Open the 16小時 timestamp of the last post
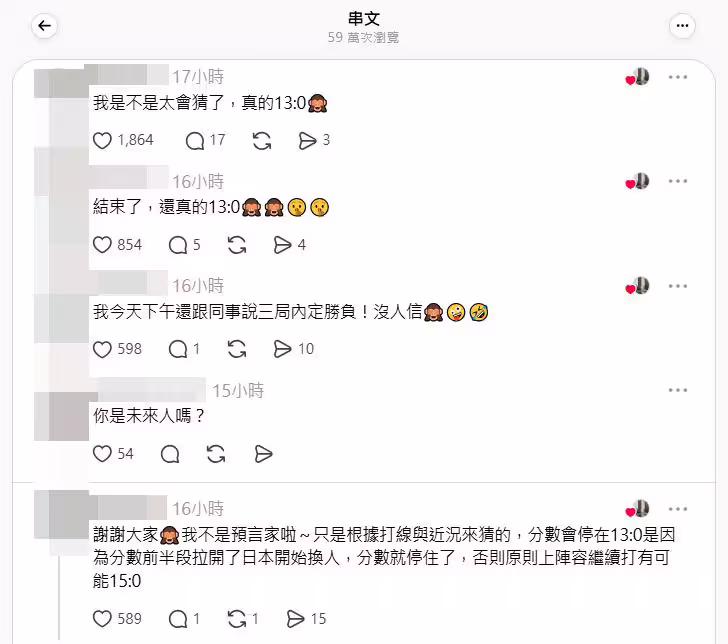The height and width of the screenshot is (644, 728). (198, 509)
